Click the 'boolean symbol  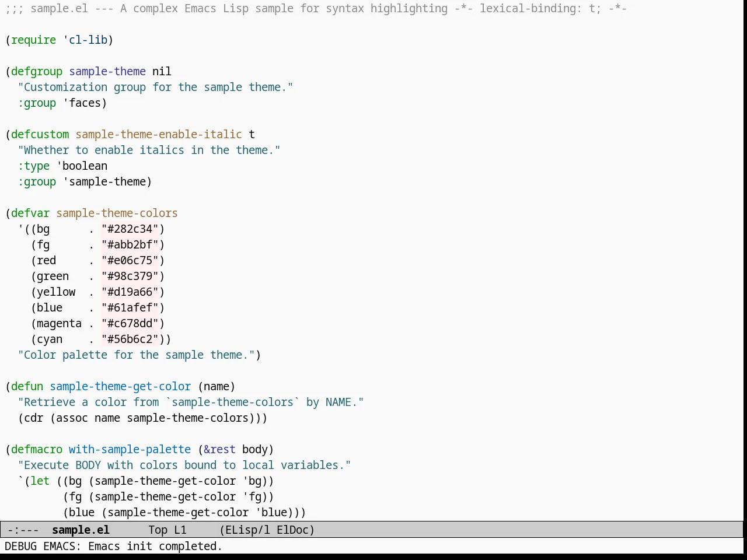pos(82,166)
